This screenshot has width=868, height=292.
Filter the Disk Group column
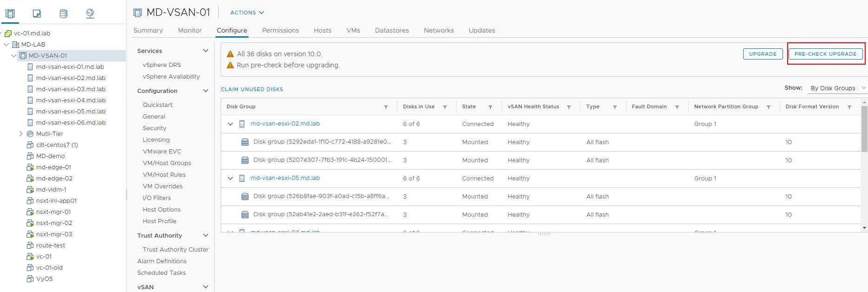[x=386, y=107]
